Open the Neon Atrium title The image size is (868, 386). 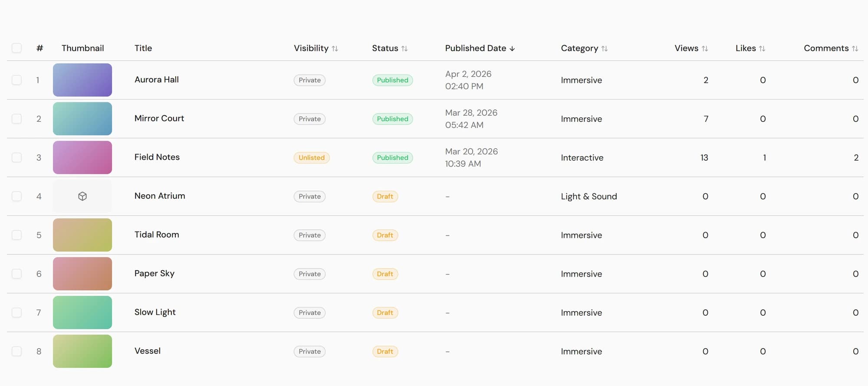click(160, 196)
